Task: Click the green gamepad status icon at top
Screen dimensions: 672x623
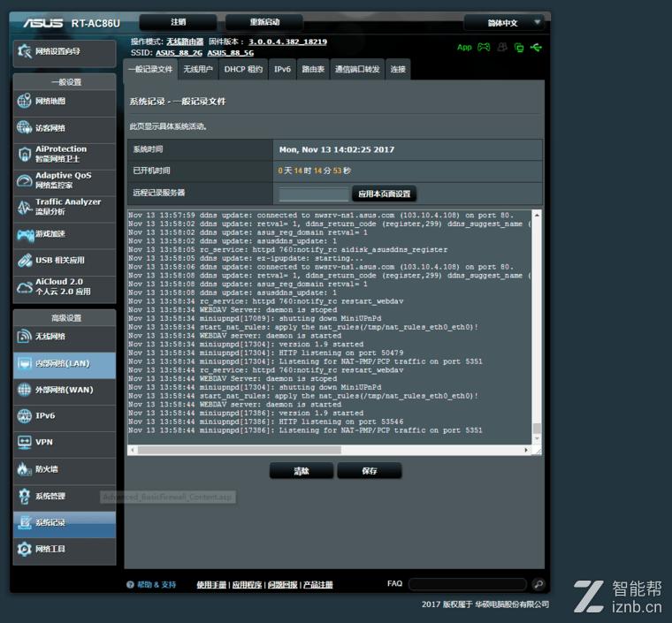Action: click(484, 47)
